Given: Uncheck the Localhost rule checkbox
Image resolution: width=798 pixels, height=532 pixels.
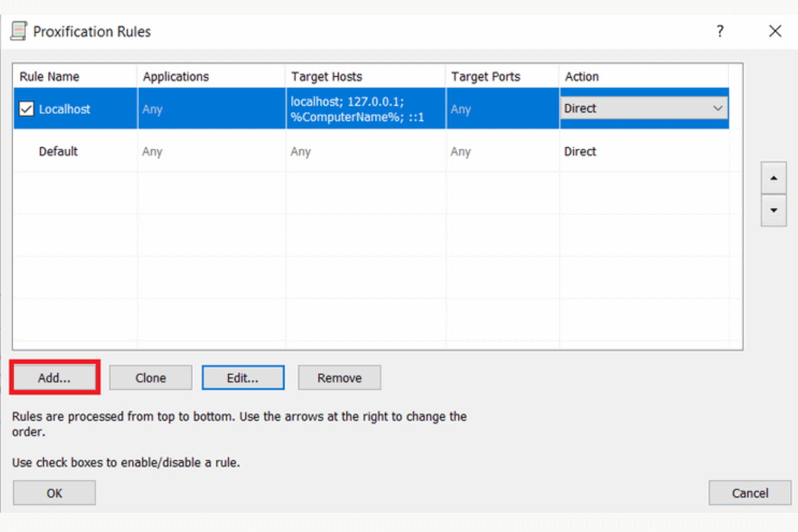Looking at the screenshot, I should pos(27,109).
